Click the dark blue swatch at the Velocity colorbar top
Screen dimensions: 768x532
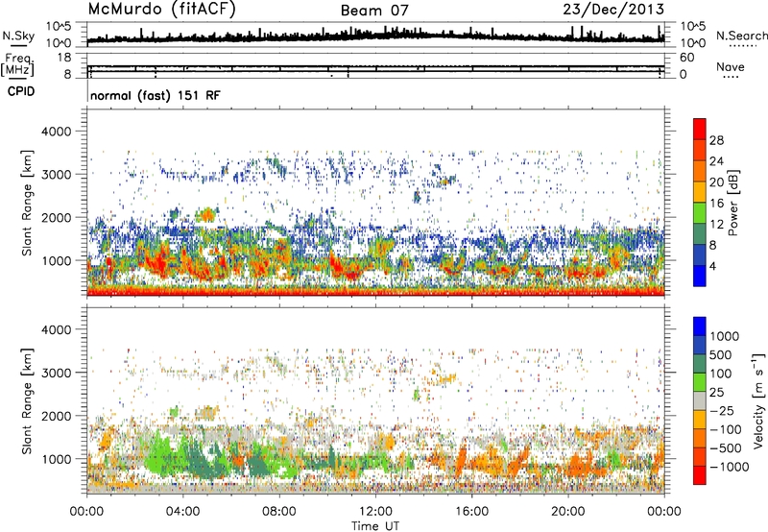pos(700,326)
